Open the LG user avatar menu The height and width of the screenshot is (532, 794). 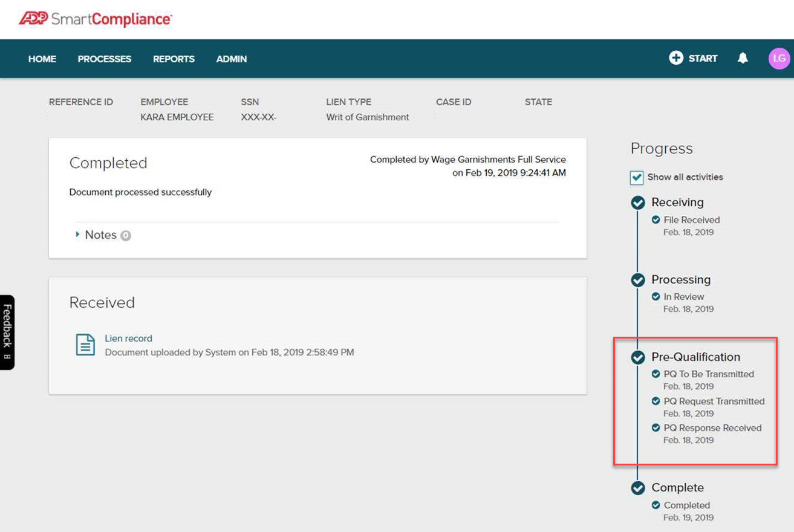779,59
